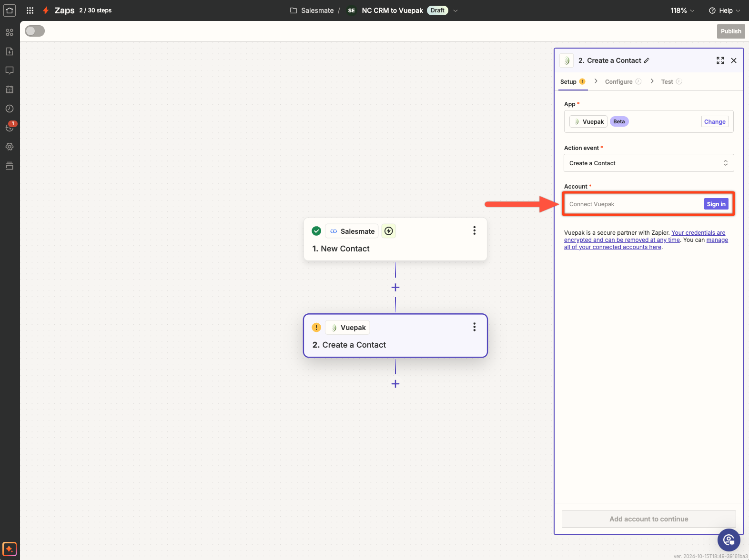Open the Zapier home icon
Screen dimensions: 749x560
click(10, 10)
